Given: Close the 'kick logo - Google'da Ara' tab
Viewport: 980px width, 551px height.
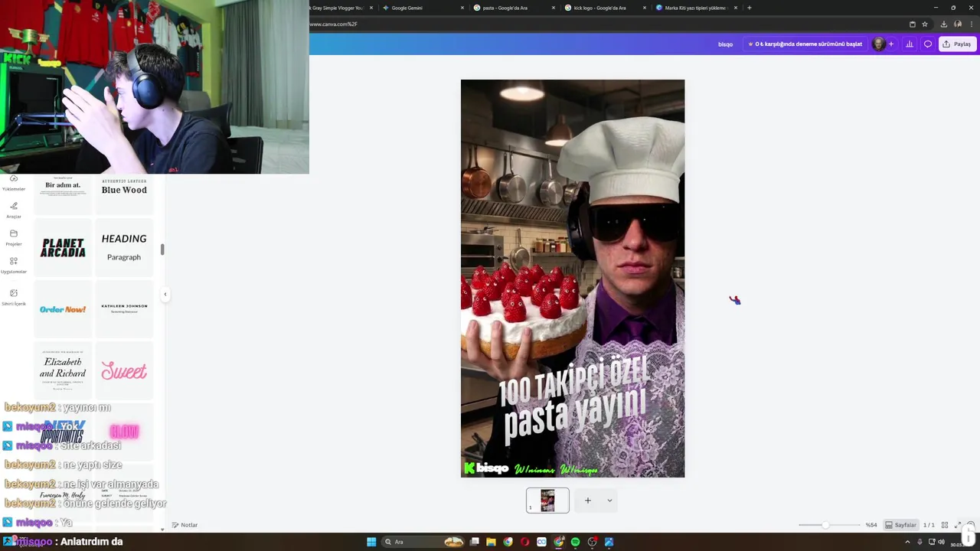Looking at the screenshot, I should point(645,8).
